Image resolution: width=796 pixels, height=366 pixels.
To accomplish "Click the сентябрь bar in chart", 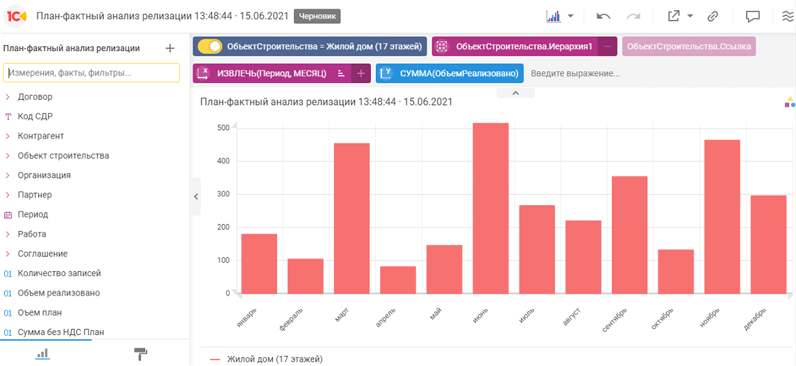I will point(629,235).
